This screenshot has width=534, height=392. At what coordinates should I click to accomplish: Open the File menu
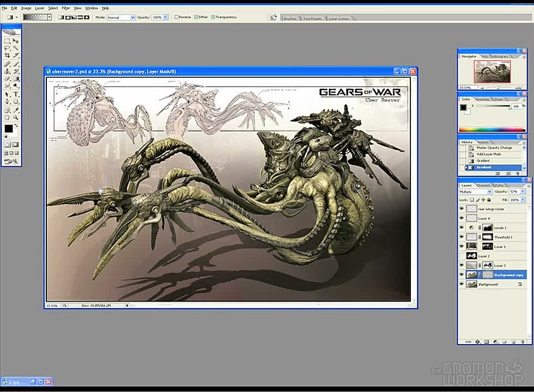[x=4, y=8]
